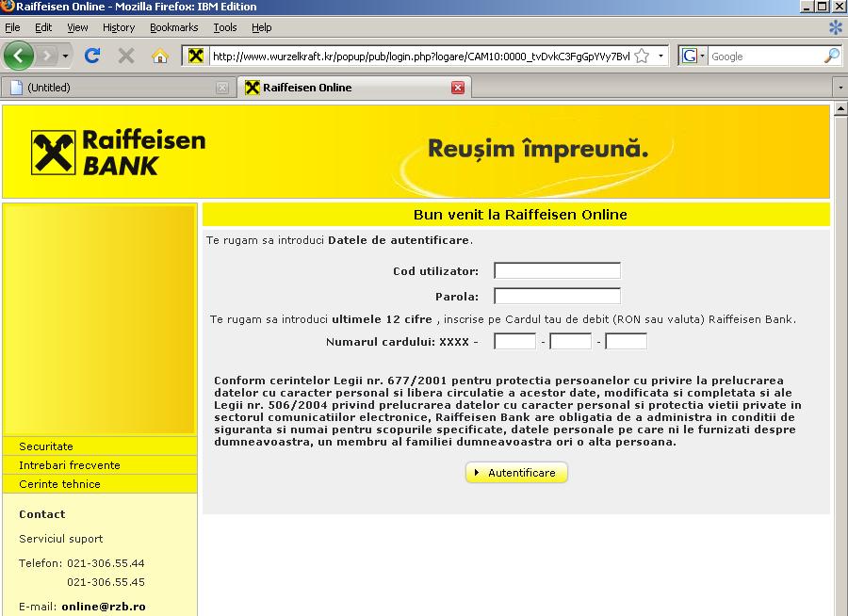Open the View menu
The height and width of the screenshot is (616, 848).
(77, 27)
